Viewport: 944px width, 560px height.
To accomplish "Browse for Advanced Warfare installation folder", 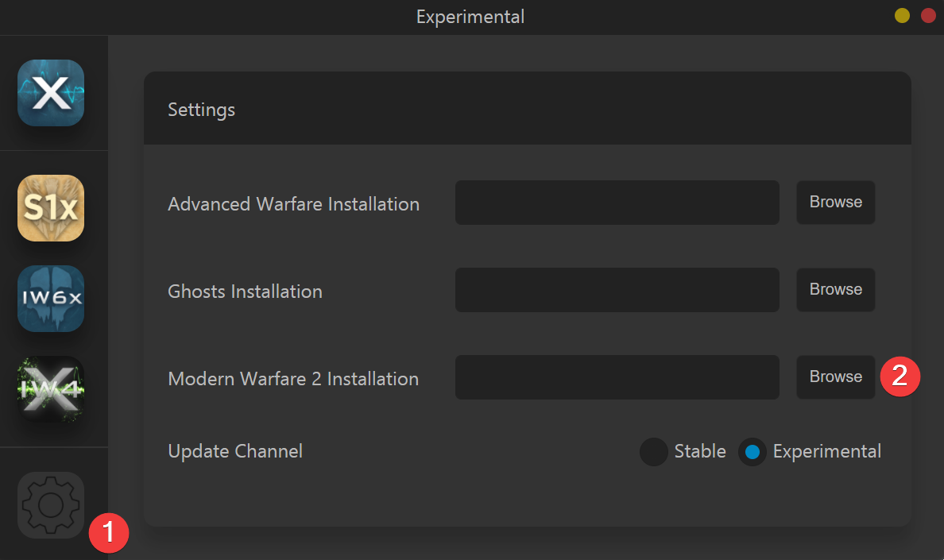I will point(836,203).
